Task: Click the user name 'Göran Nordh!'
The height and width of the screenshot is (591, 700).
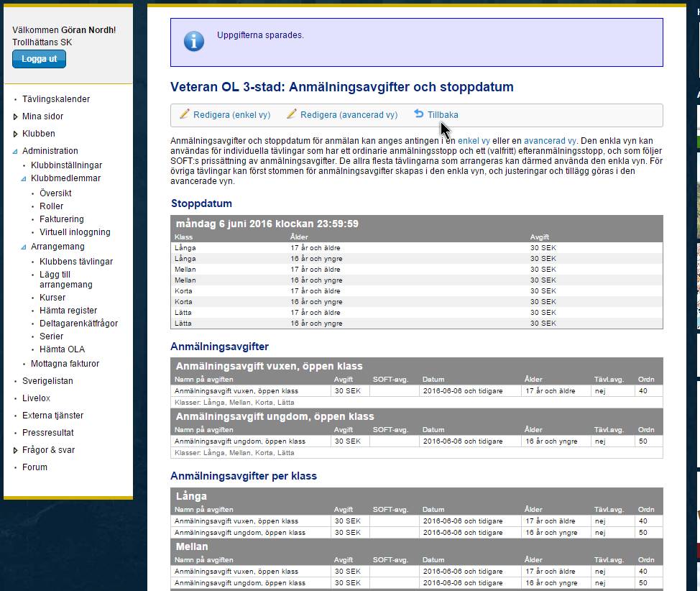Action: 88,30
